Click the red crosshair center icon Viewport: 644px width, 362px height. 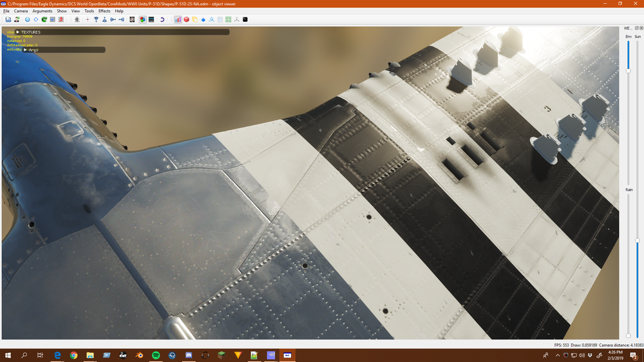(87, 19)
